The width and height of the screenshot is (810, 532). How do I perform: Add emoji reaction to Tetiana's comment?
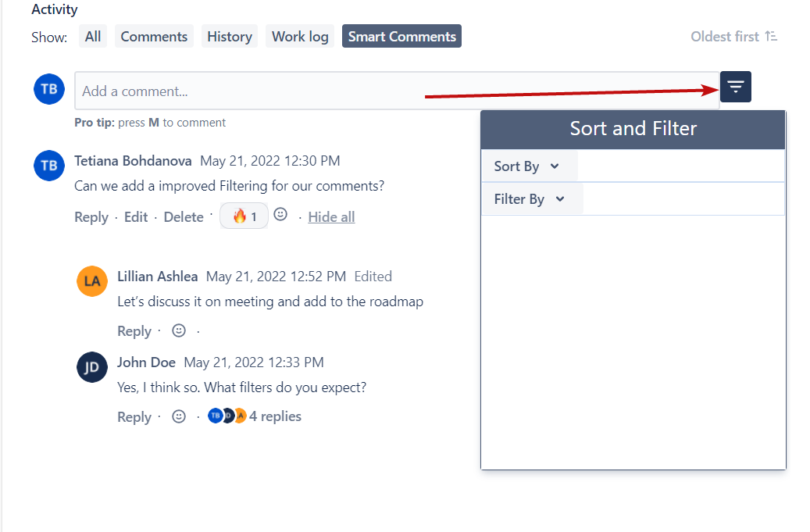click(280, 215)
